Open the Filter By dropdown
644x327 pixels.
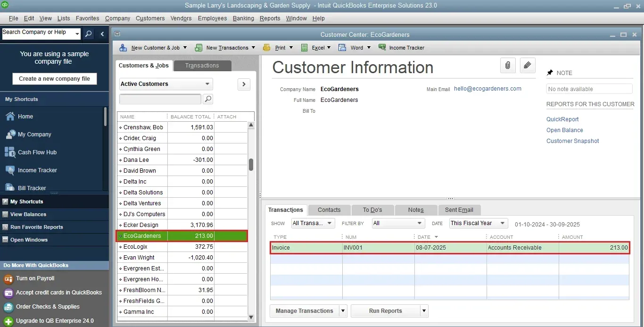[398, 223]
